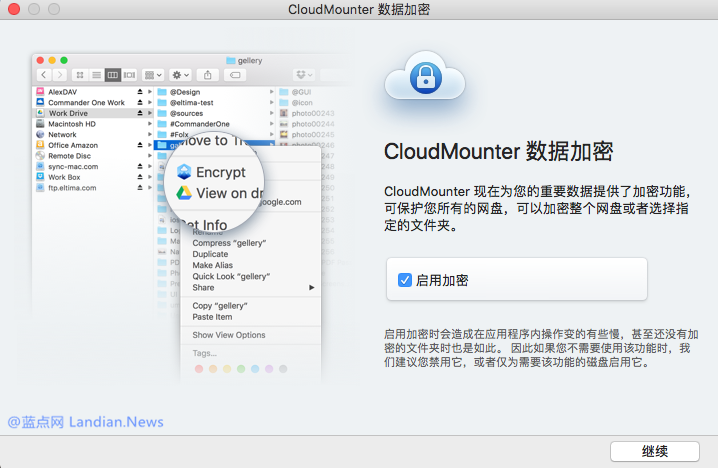Open the Share submenu
The width and height of the screenshot is (718, 468).
[x=251, y=288]
